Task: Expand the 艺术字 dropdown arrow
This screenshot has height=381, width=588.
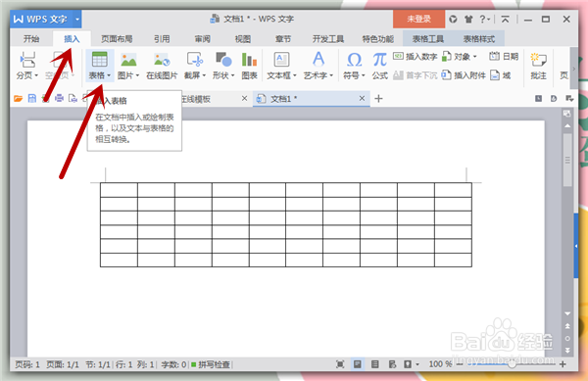Action: tap(331, 76)
